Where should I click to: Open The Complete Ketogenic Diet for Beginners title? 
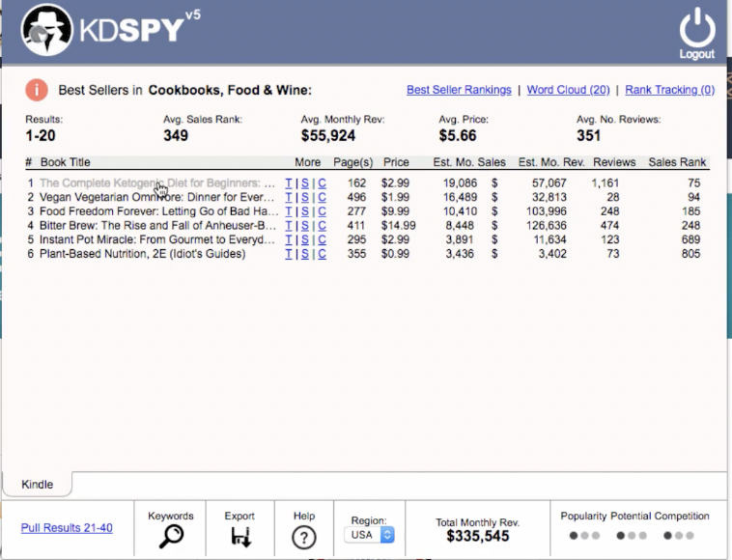point(157,182)
